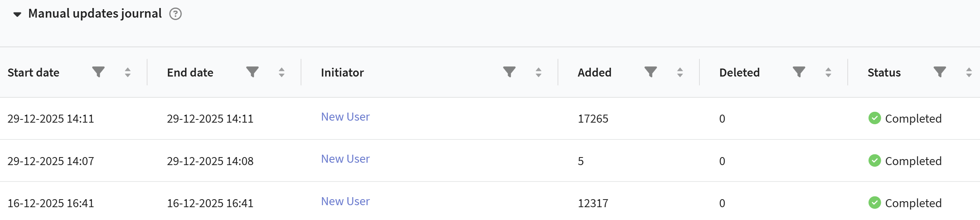Open the Initiator filter
980x220 pixels.
(x=509, y=72)
